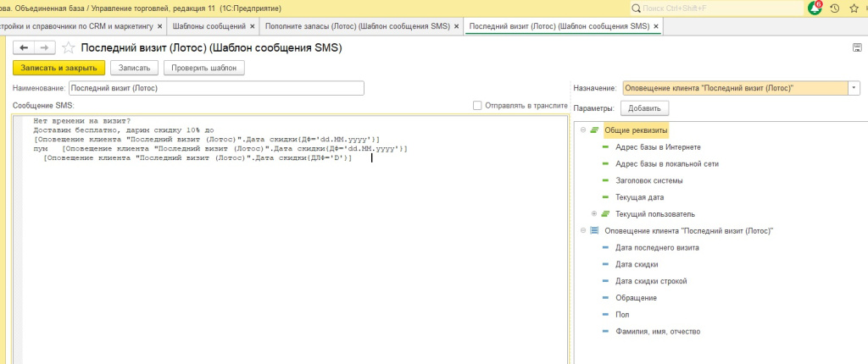Close the 'Последний визит (Лотос)' tab
This screenshot has height=364, width=868.
point(655,26)
